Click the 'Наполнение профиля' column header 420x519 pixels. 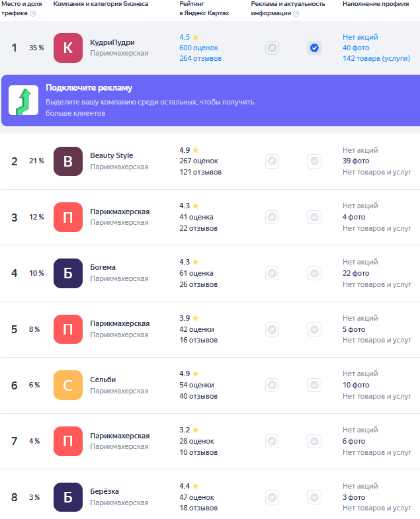point(376,4)
